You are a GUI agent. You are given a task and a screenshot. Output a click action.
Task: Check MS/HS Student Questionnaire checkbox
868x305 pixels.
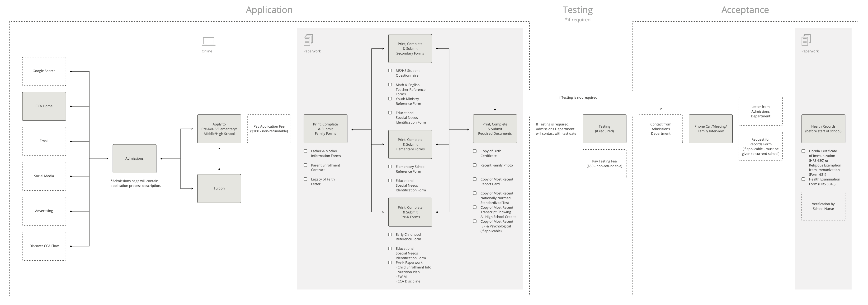390,71
